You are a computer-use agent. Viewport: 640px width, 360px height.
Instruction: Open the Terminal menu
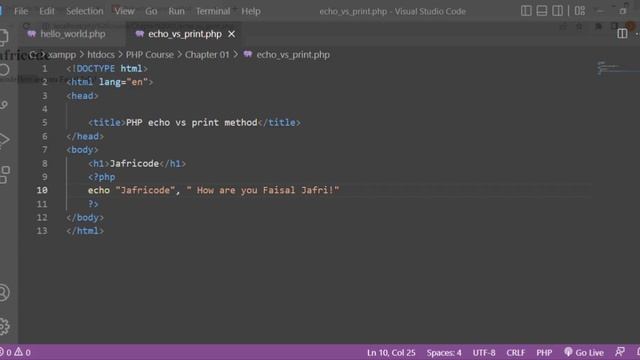[x=213, y=11]
